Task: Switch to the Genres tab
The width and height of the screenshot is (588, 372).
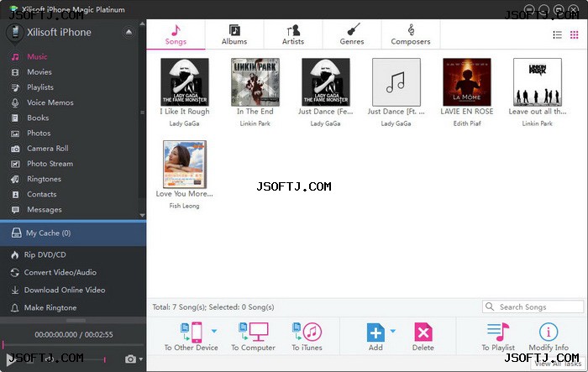Action: (352, 34)
